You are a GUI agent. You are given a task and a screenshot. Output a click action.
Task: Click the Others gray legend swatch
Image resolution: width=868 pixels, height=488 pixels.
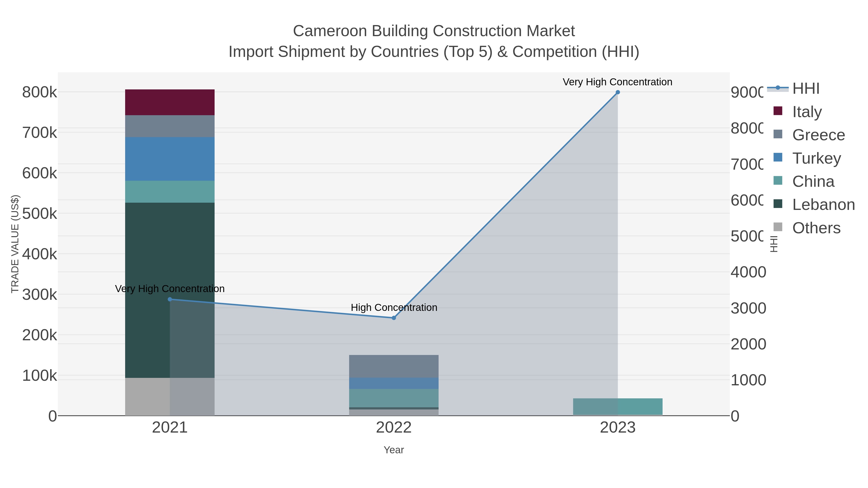[778, 227]
